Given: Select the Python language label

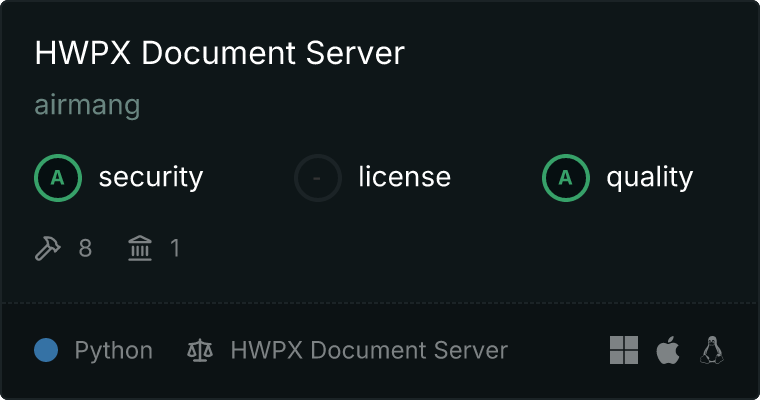Looking at the screenshot, I should (114, 350).
